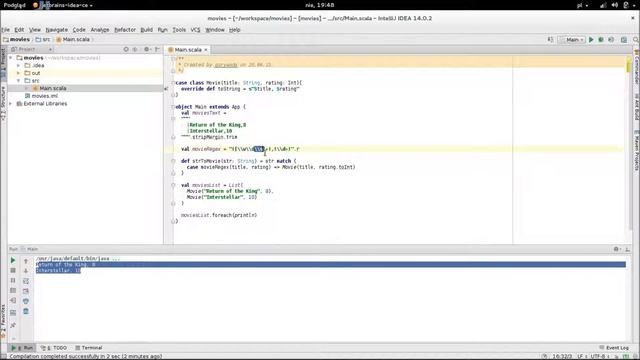Click the yellow warning stripe marker
Viewport: 640px width, 360px height.
coord(629,68)
